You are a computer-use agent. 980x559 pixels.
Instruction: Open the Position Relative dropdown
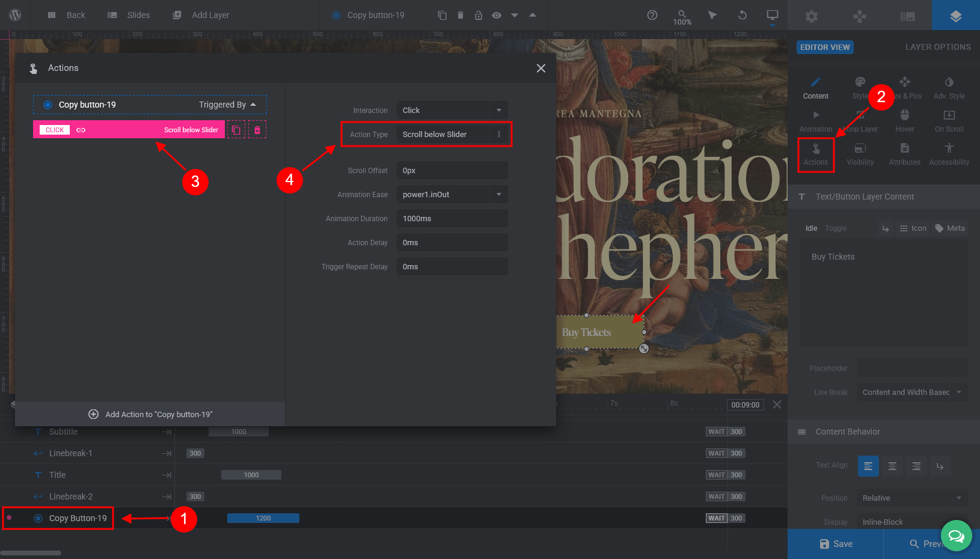(912, 498)
